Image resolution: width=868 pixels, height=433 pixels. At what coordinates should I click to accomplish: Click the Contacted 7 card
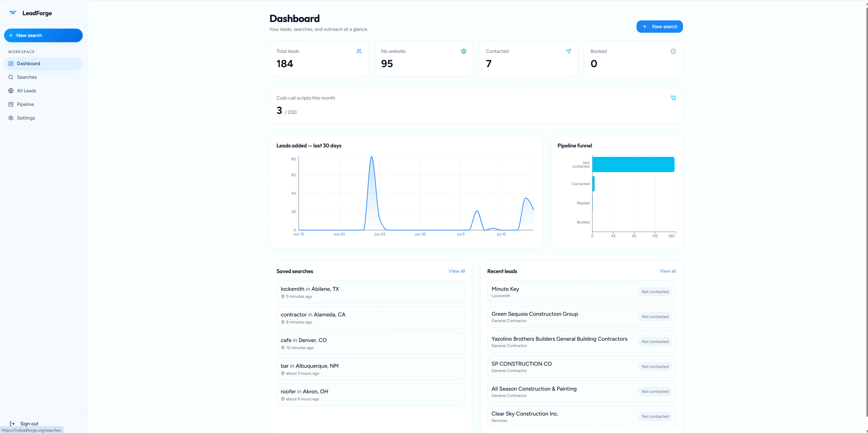528,59
